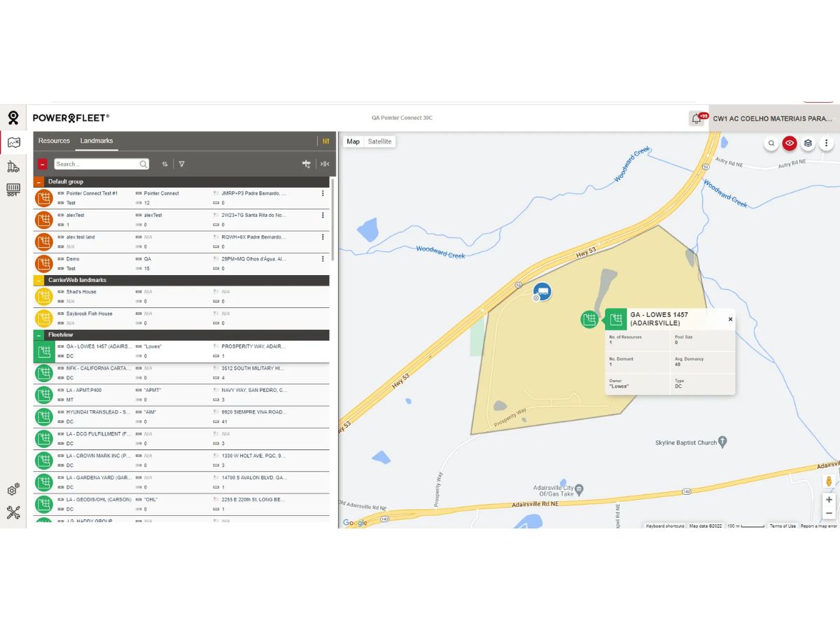840x630 pixels.
Task: Close the GA - LOWES 1457 info popup
Action: pyautogui.click(x=730, y=319)
